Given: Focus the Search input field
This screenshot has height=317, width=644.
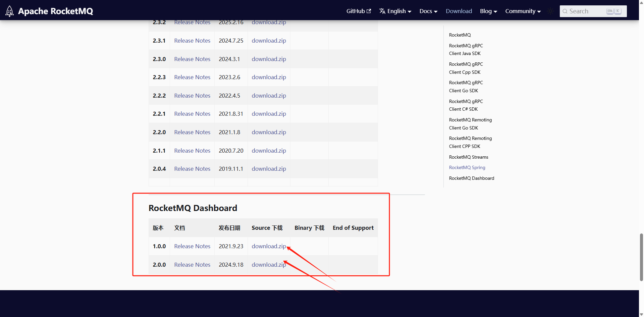Looking at the screenshot, I should pyautogui.click(x=593, y=11).
